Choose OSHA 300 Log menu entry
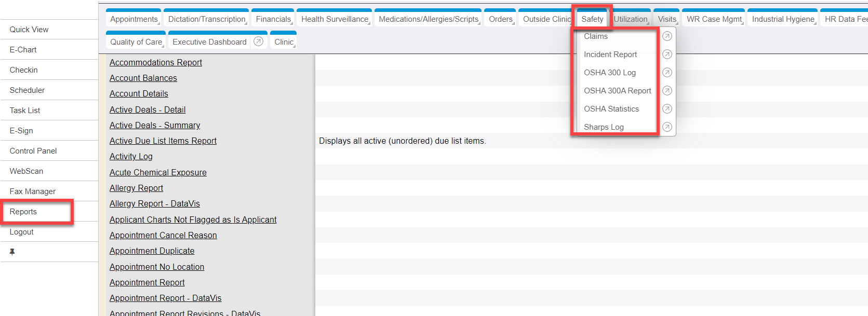This screenshot has width=868, height=316. [609, 73]
